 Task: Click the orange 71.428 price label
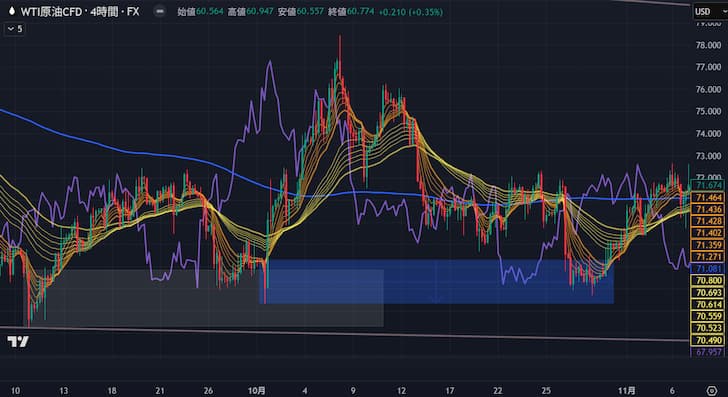(x=708, y=221)
